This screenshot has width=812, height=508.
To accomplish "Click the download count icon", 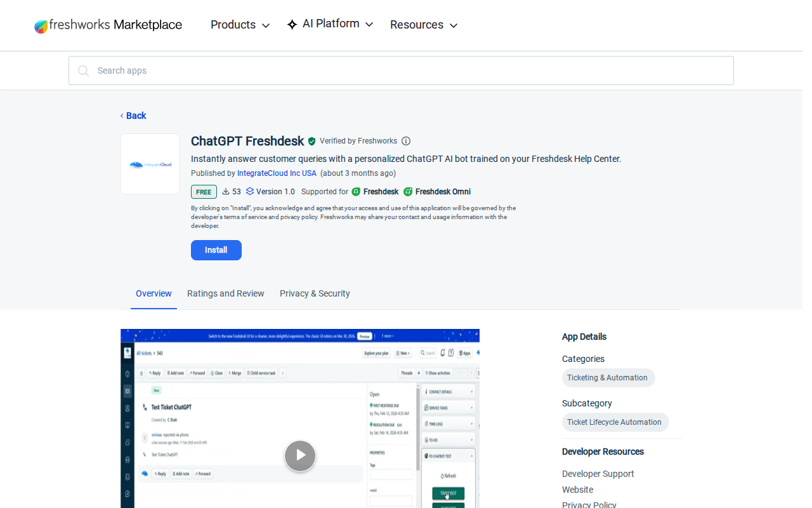I will [x=226, y=191].
